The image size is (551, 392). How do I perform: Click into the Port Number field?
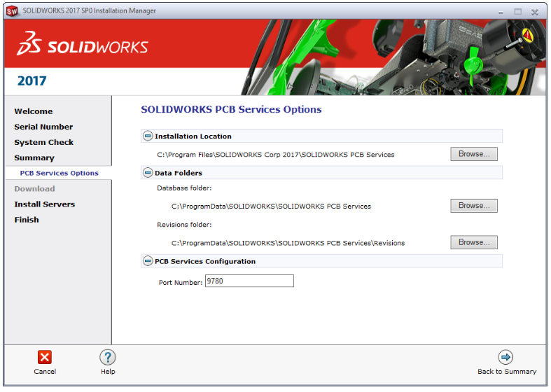point(249,281)
